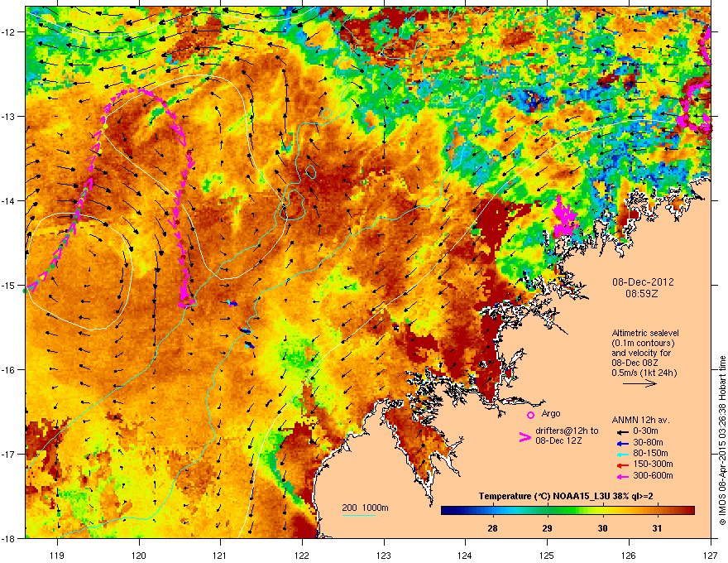Click the IMOS copyright vertical text
The image size is (728, 563).
point(722,440)
